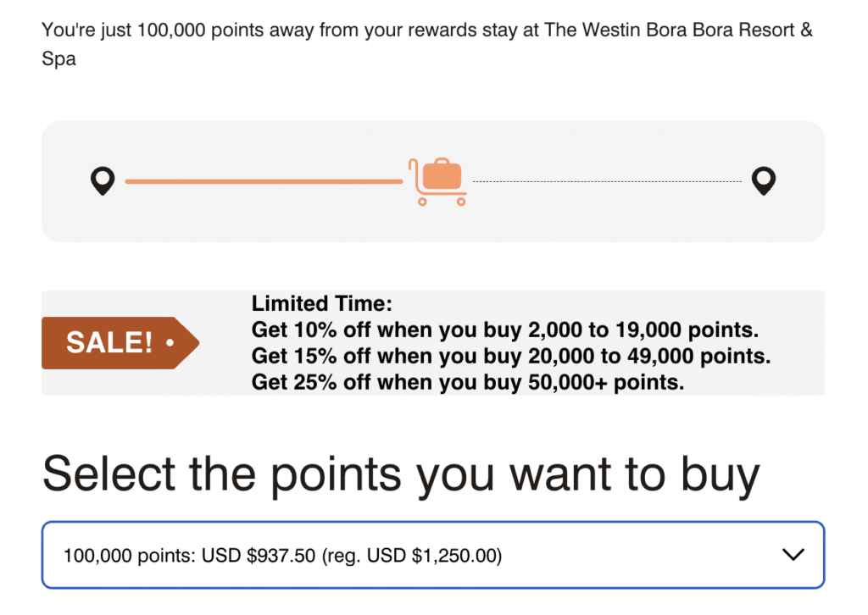Click the downward arrow on the points selector
868x615 pixels.
click(793, 555)
